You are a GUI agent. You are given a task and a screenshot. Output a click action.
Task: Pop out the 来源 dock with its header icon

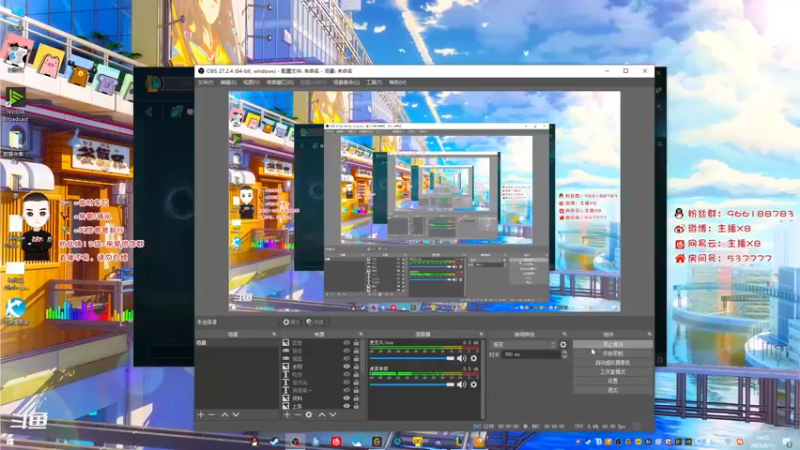pyautogui.click(x=361, y=334)
